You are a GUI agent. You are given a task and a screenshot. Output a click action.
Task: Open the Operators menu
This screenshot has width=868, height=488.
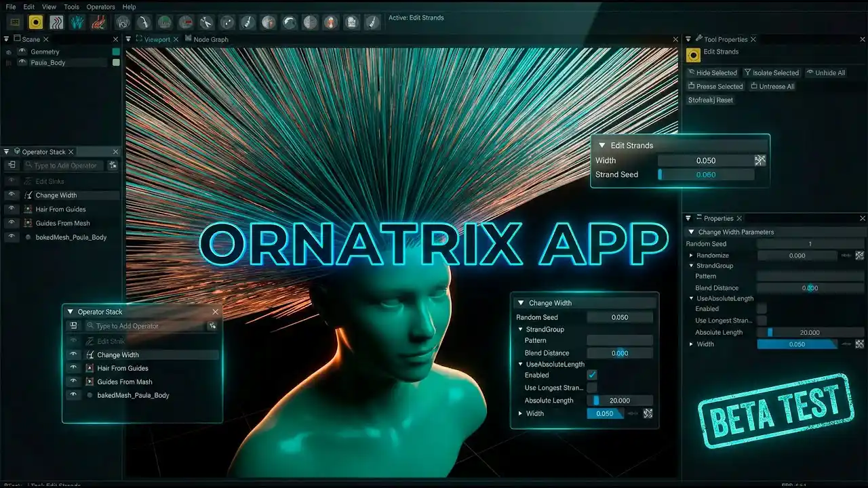coord(100,7)
